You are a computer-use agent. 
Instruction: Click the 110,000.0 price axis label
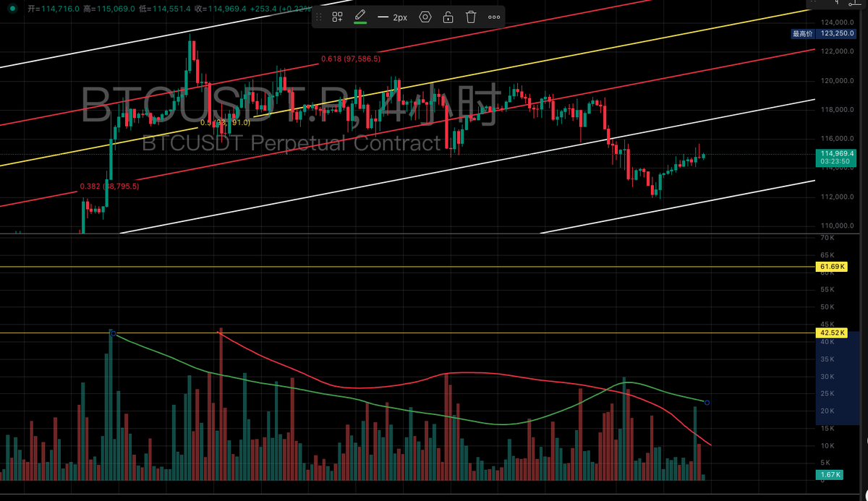[x=838, y=226]
